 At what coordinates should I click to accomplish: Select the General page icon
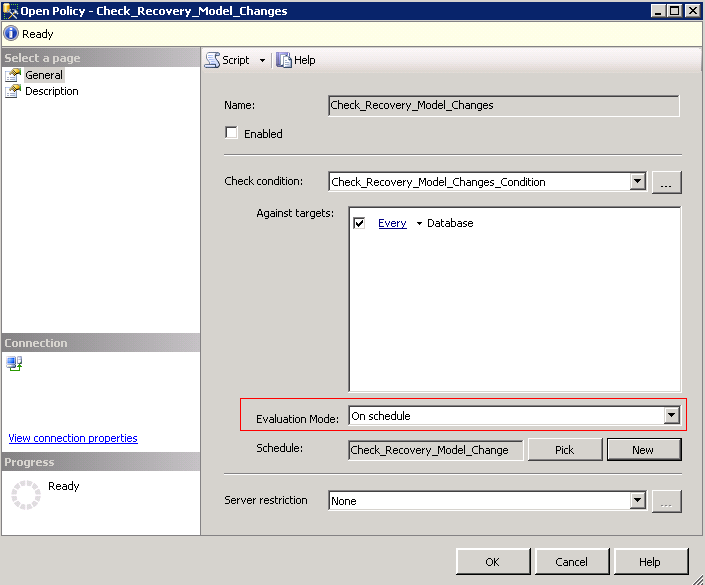(x=13, y=75)
